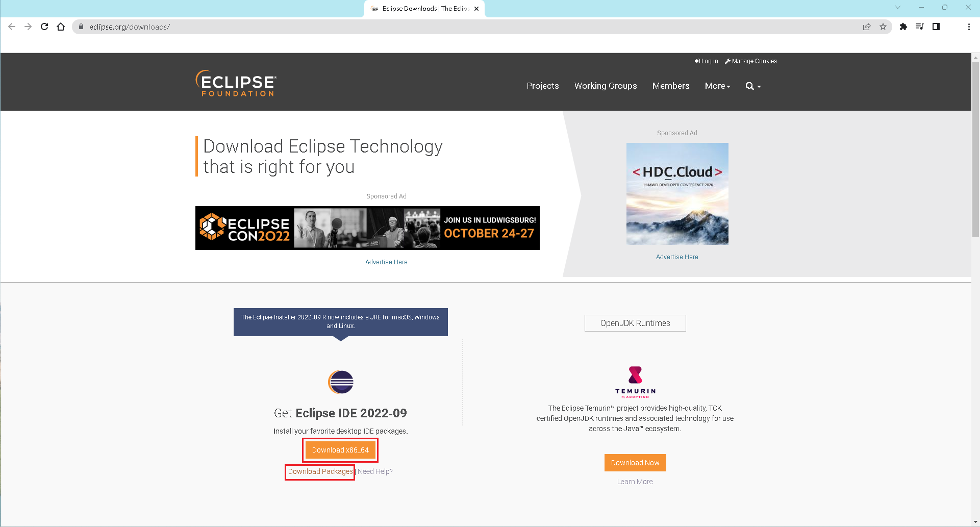The image size is (980, 527).
Task: Open the Eclipse Foundation logo
Action: click(236, 84)
